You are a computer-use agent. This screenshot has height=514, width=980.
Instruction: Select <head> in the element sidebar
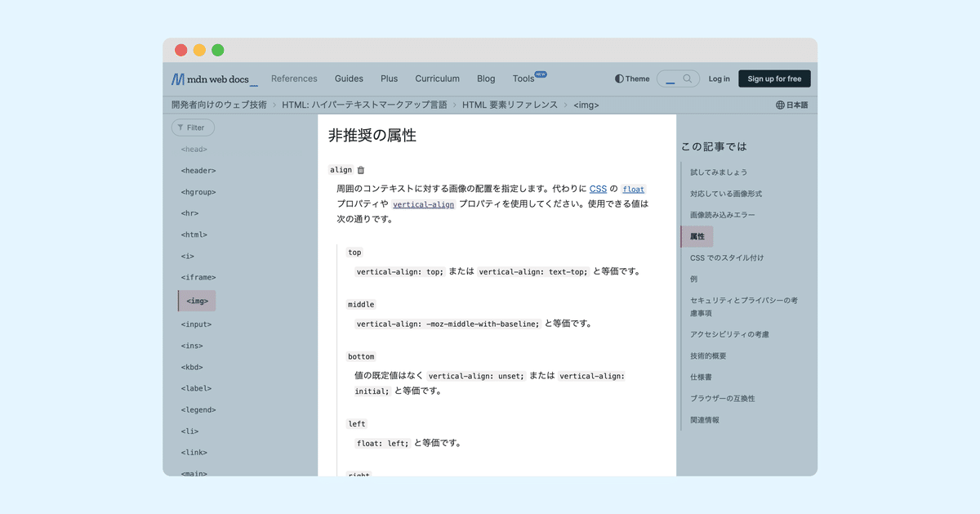pos(194,149)
